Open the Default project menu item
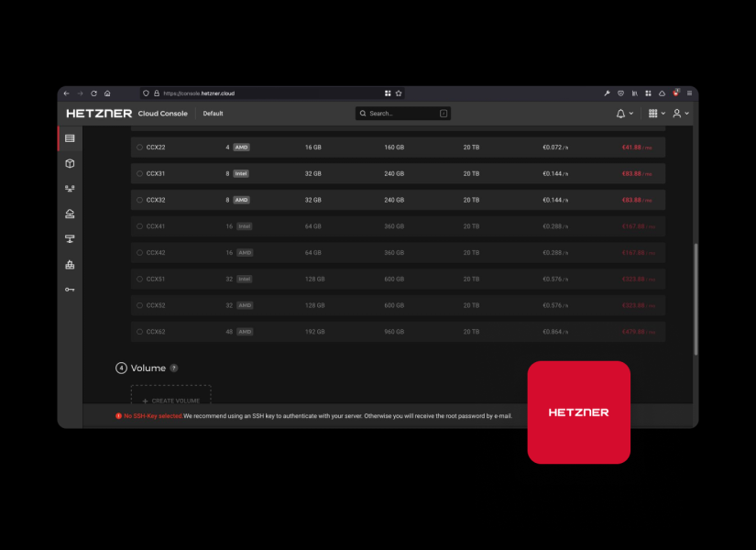The width and height of the screenshot is (756, 550). coord(213,114)
